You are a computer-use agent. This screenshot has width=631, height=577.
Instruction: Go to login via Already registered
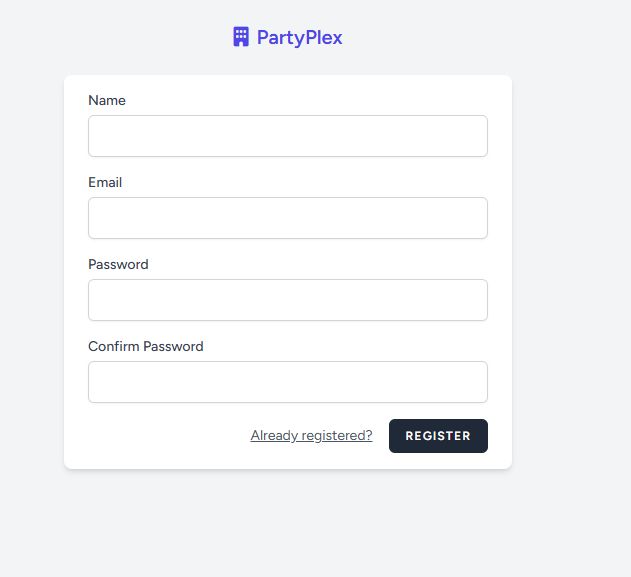(311, 436)
